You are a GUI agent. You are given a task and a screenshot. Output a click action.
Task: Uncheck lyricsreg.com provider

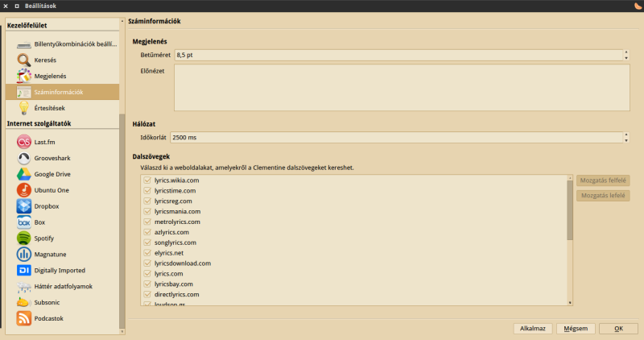coord(147,201)
